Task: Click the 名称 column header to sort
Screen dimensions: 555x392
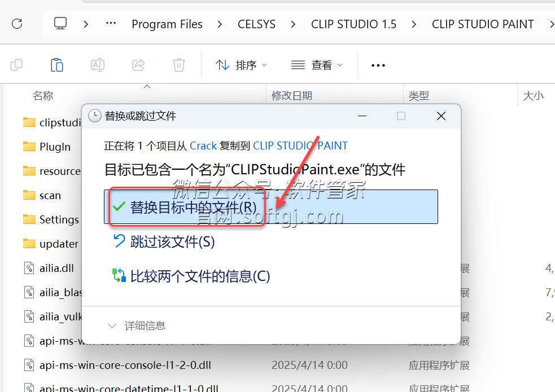Action: tap(42, 95)
